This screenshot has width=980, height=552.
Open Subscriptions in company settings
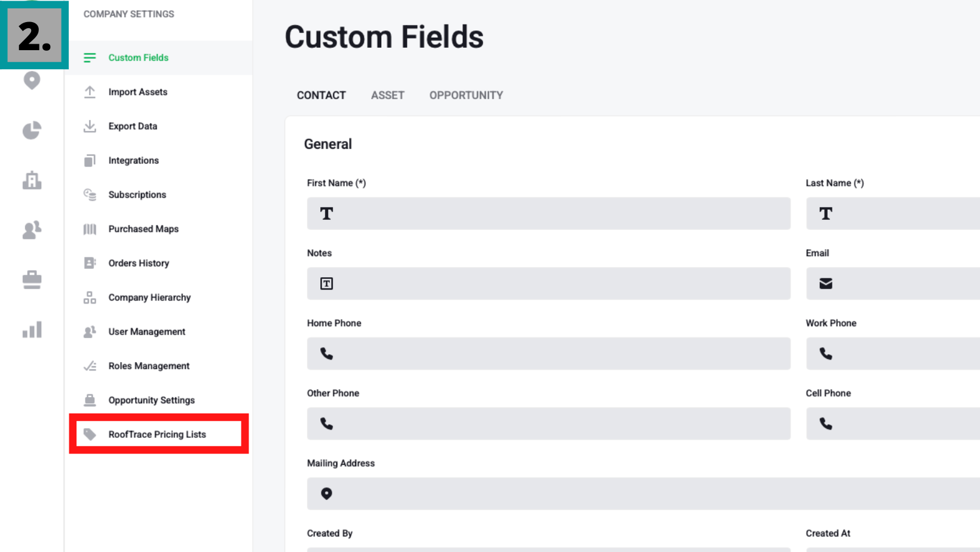point(137,195)
